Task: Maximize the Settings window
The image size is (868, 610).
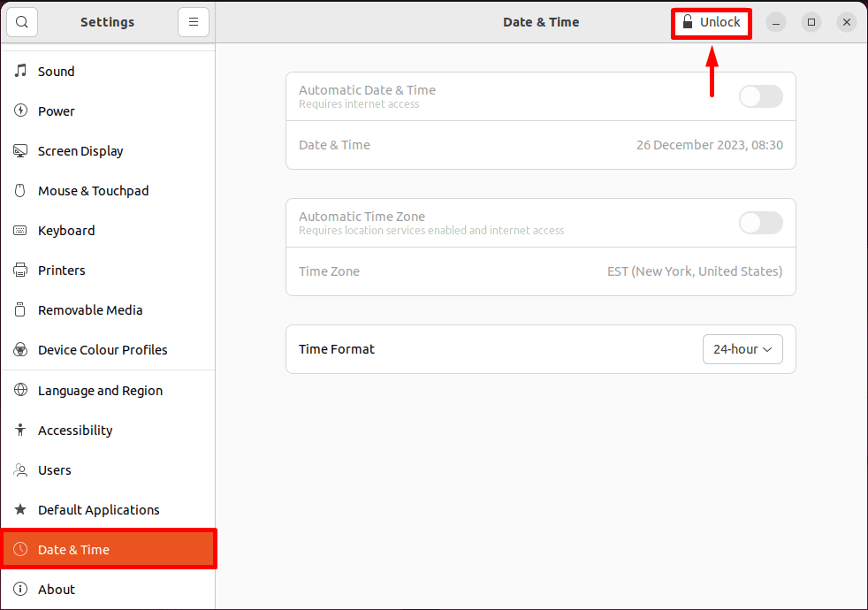Action: coord(811,22)
